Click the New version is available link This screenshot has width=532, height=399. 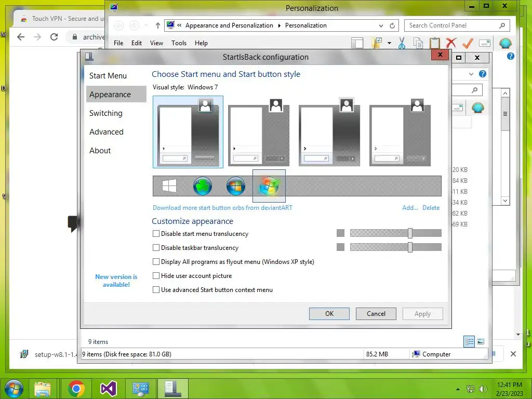[116, 281]
